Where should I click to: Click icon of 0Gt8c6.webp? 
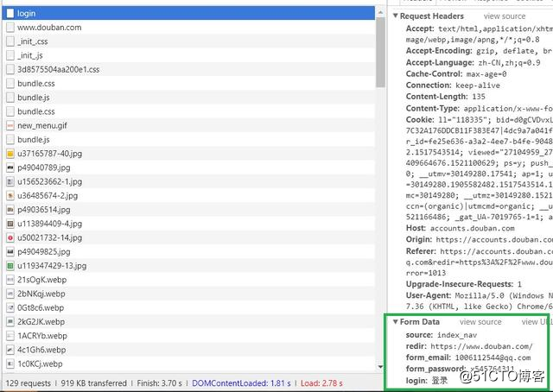pos(10,307)
